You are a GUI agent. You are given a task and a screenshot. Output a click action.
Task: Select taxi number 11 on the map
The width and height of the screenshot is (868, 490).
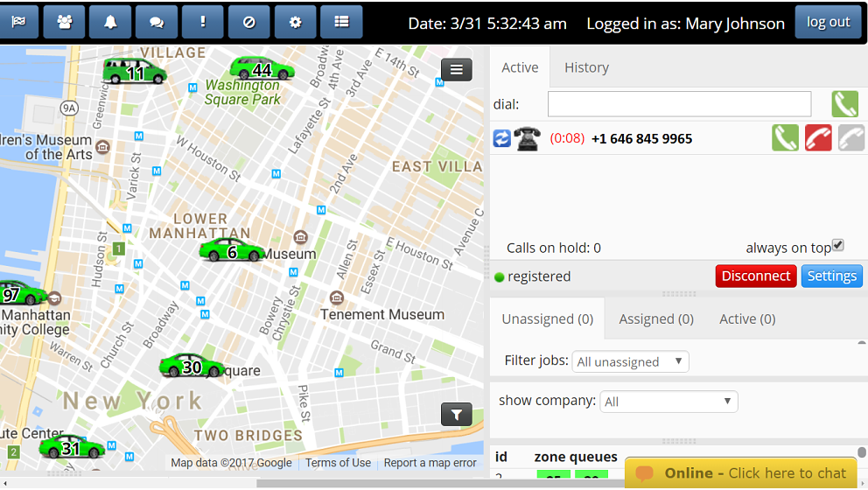[x=135, y=72]
